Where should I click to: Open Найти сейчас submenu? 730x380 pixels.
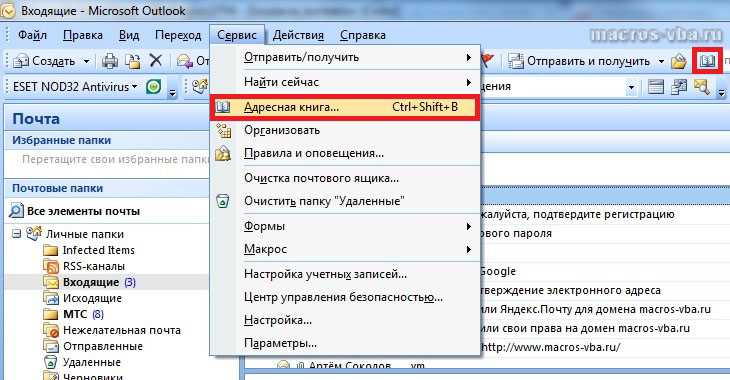345,82
